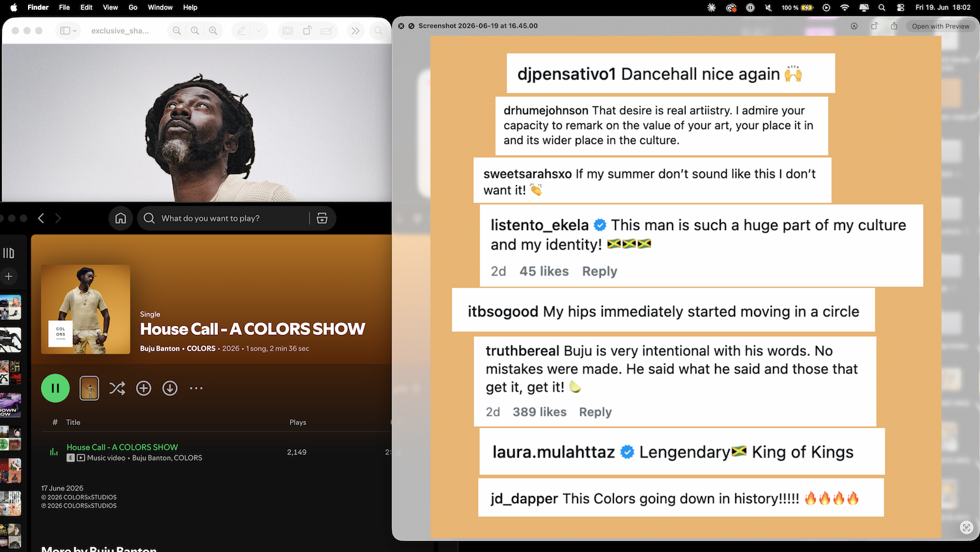Expand the Preview toolbar overflow chevrons
The image size is (980, 552).
[355, 31]
